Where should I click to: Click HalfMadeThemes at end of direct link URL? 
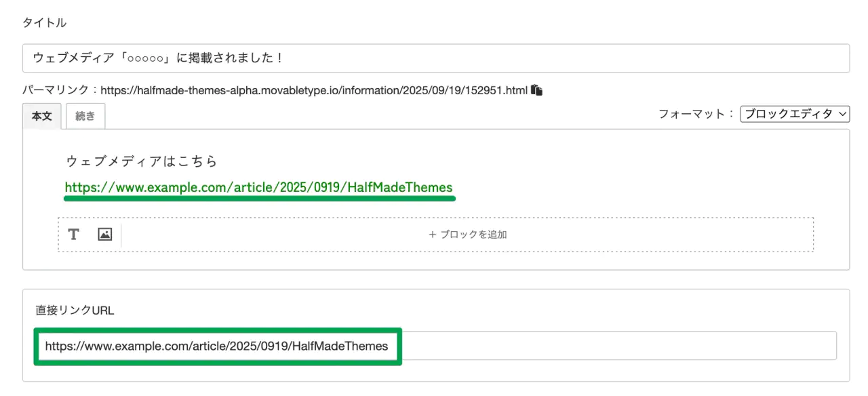click(347, 346)
